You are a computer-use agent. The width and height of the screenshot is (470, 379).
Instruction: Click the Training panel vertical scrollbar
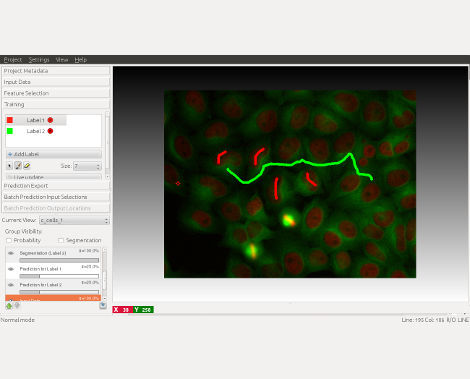click(x=107, y=145)
